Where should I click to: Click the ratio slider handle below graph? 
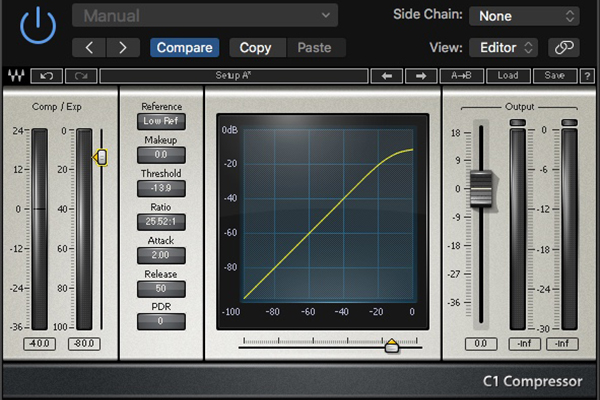click(x=391, y=346)
